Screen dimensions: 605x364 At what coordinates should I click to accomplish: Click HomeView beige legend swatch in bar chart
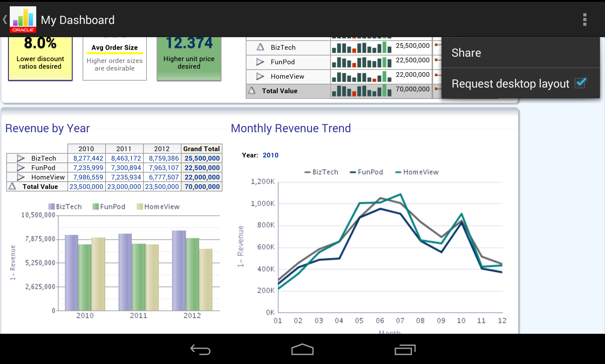click(140, 207)
